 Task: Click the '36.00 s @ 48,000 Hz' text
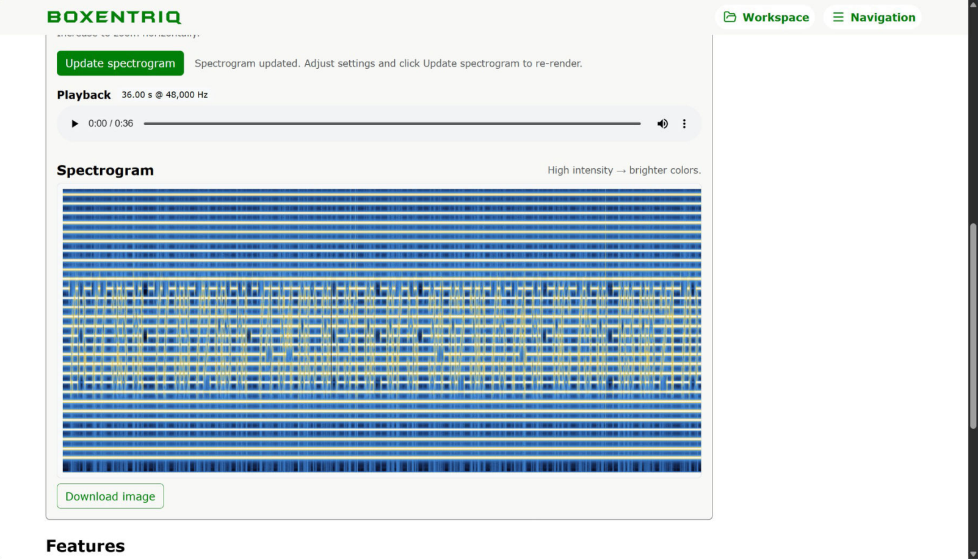tap(165, 95)
